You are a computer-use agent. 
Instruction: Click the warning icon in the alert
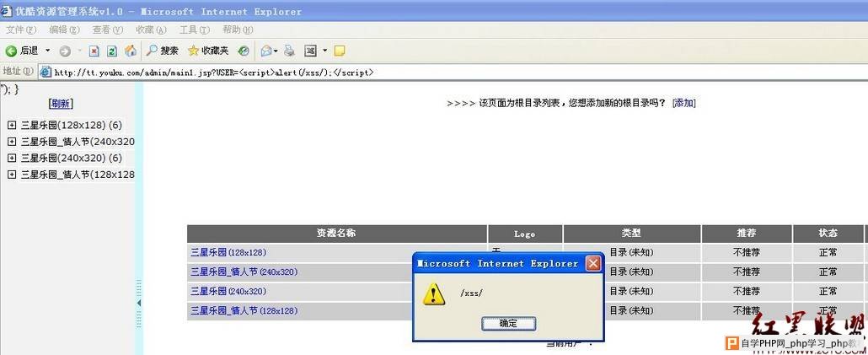pyautogui.click(x=433, y=293)
